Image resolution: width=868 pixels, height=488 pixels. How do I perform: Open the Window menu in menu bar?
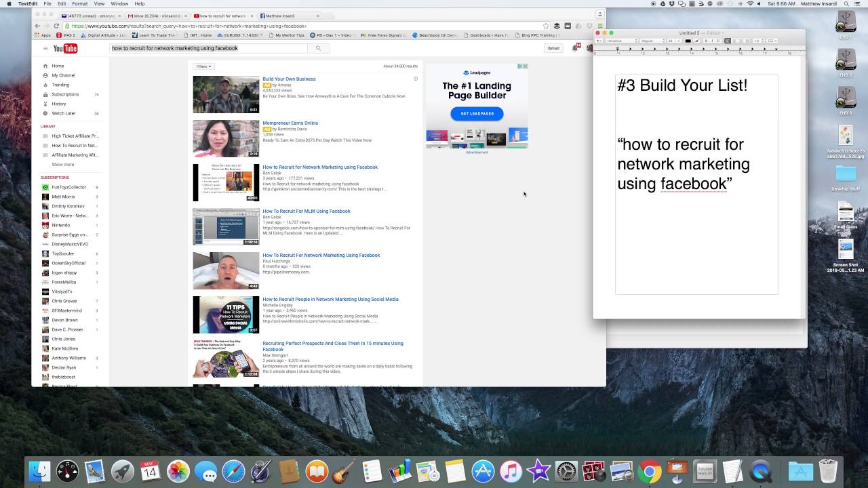point(119,3)
